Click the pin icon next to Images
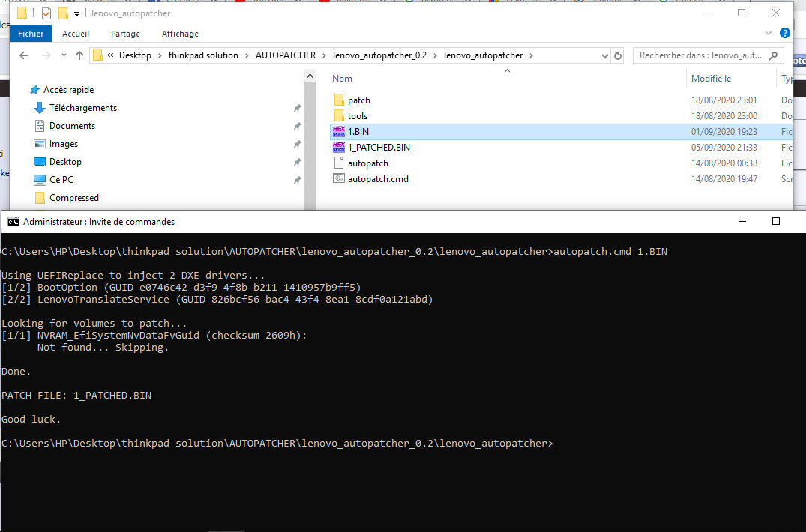The width and height of the screenshot is (806, 532). pyautogui.click(x=297, y=144)
